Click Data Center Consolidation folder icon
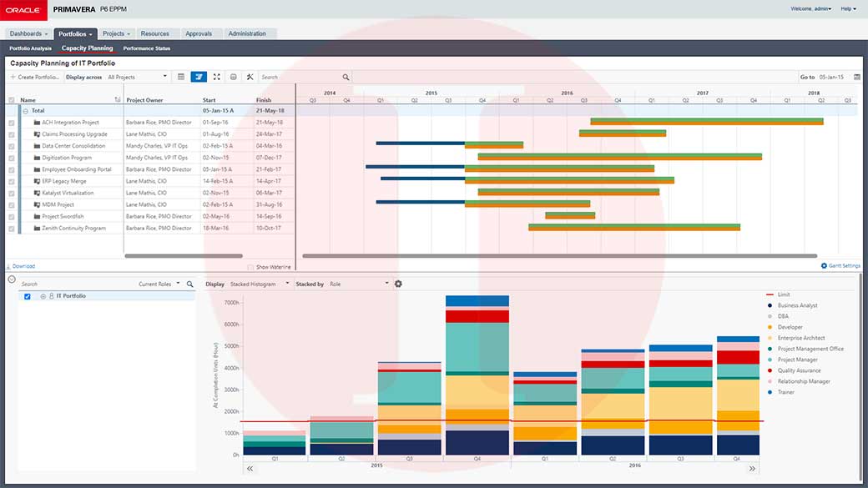868x488 pixels. click(37, 146)
